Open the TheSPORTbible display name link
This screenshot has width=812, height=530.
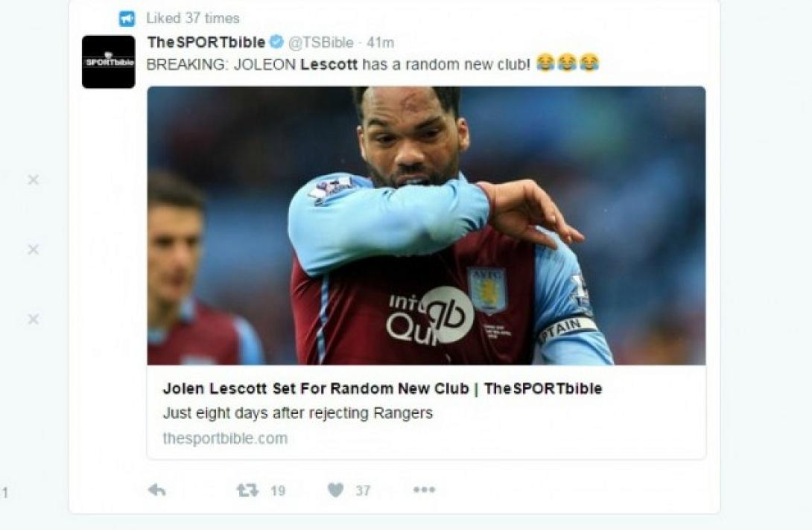(x=206, y=42)
